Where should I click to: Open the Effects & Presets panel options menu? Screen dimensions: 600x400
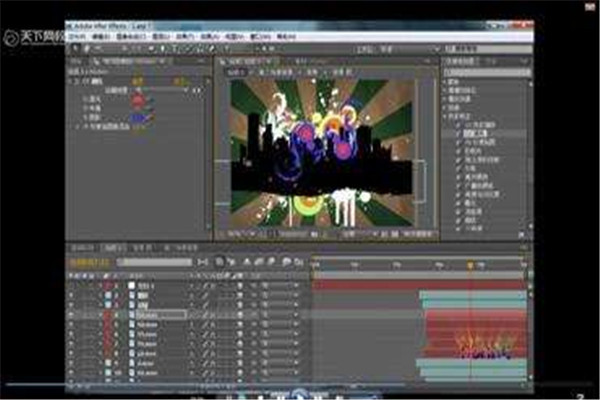[525, 61]
